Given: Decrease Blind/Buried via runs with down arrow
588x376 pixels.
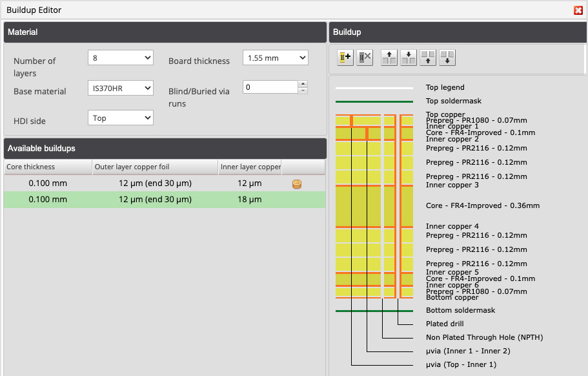Looking at the screenshot, I should (303, 90).
